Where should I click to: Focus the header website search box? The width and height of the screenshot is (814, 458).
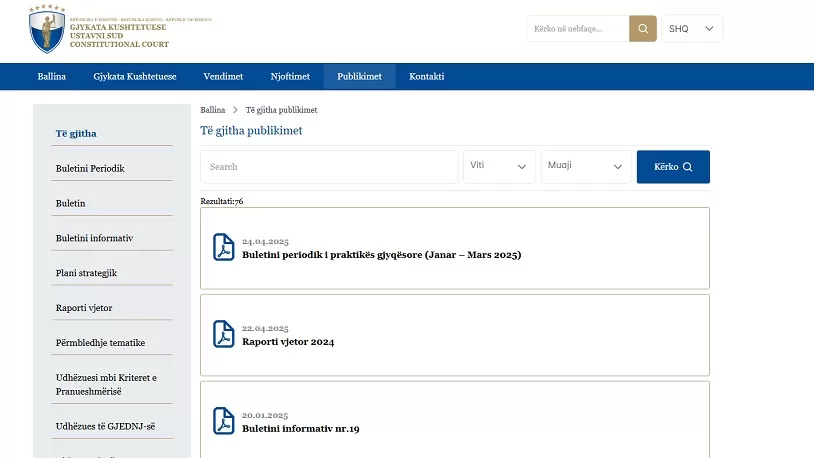[x=577, y=29]
